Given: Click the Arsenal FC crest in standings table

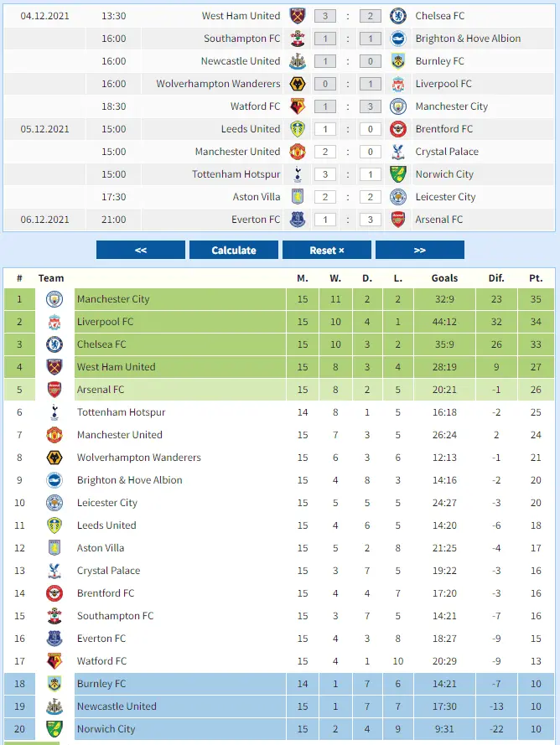Looking at the screenshot, I should point(54,390).
